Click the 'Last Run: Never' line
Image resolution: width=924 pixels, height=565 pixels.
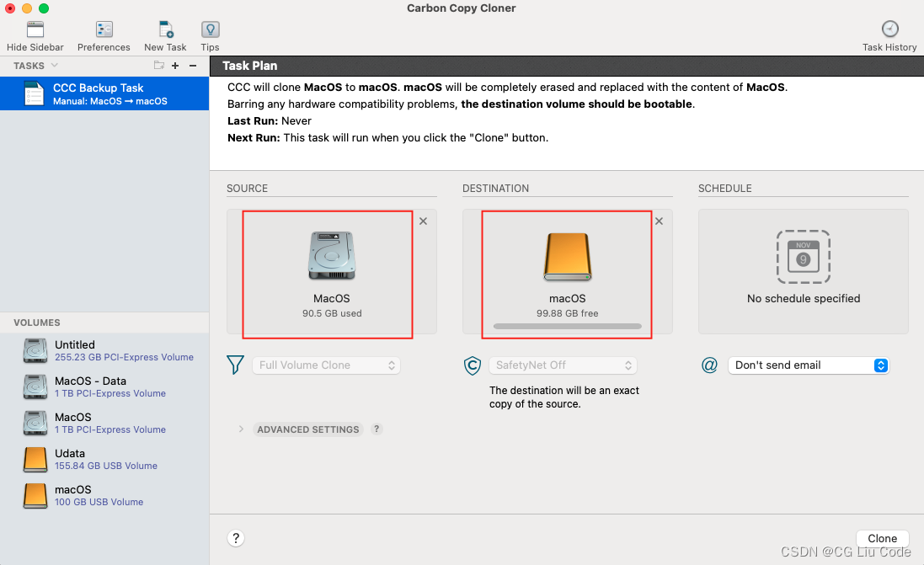(x=270, y=120)
